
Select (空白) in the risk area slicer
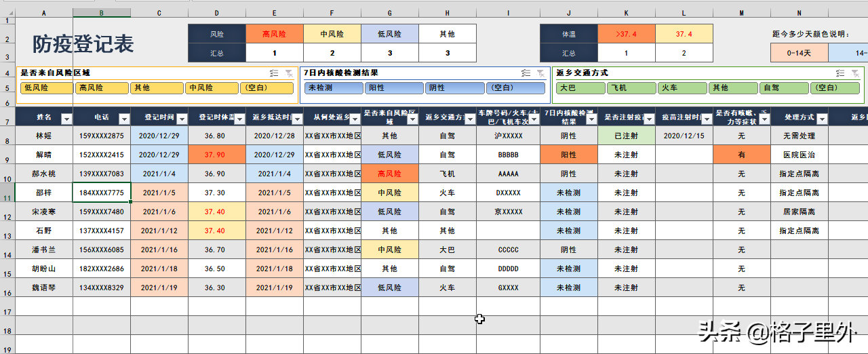[267, 87]
